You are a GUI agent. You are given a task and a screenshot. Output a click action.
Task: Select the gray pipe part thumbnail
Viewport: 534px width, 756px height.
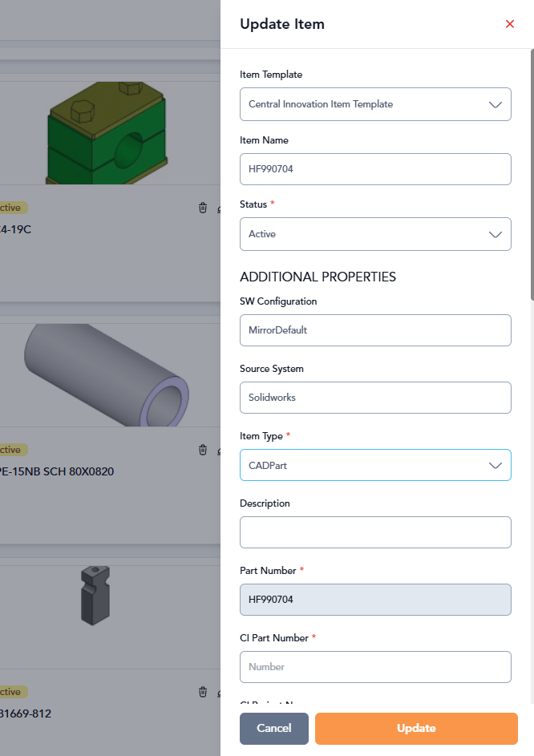click(x=107, y=375)
